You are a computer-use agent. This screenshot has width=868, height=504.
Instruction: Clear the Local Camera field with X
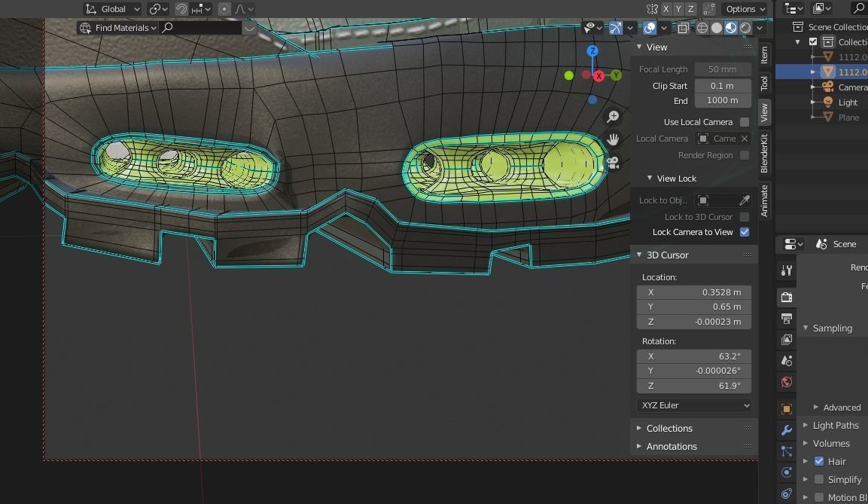pyautogui.click(x=745, y=139)
